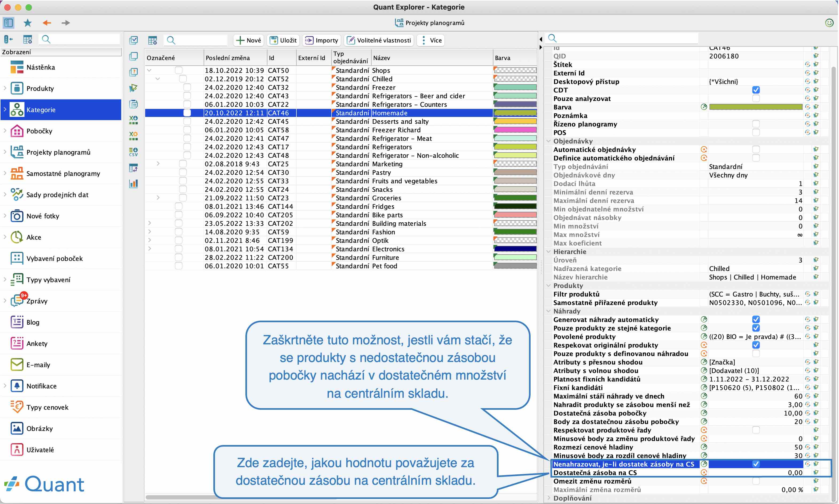Click the CSV export icon
The image size is (839, 504).
click(x=134, y=151)
